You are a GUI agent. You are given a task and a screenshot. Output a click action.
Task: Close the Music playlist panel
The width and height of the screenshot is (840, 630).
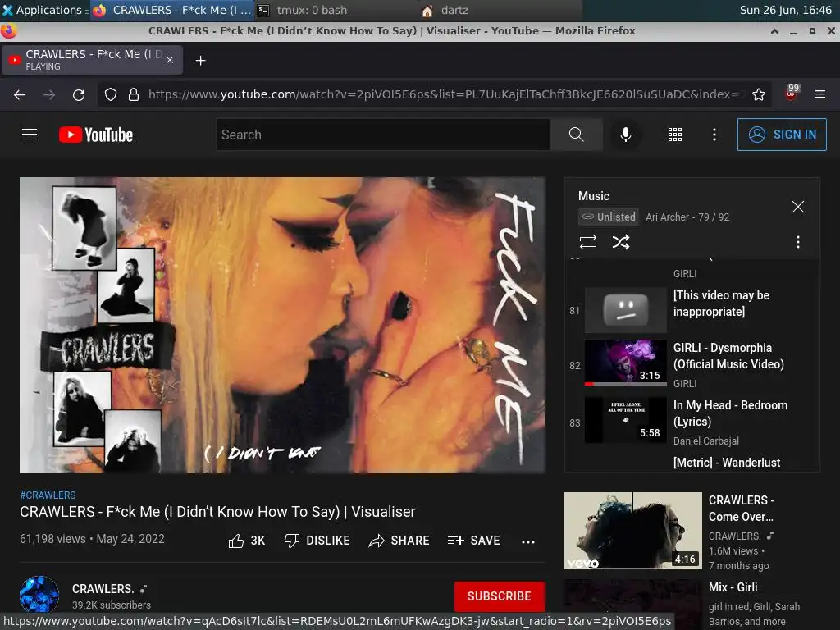click(798, 207)
